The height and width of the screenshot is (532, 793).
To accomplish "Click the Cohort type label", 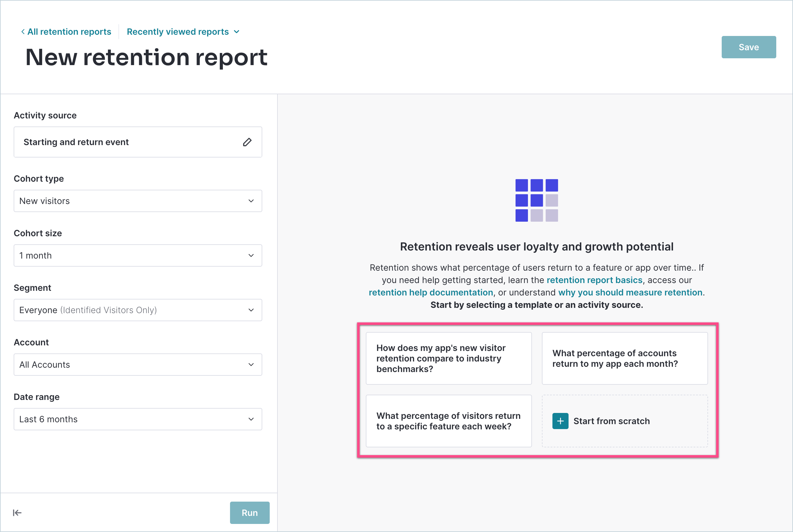I will pyautogui.click(x=39, y=179).
